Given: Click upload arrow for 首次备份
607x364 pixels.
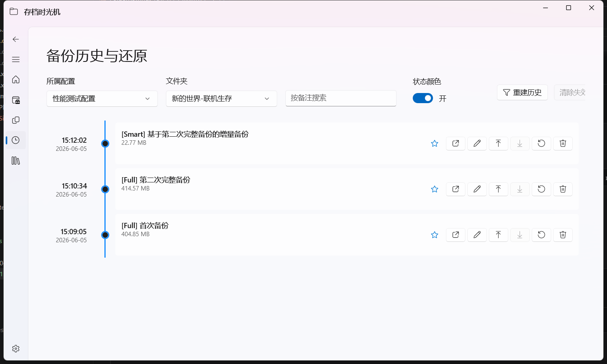Looking at the screenshot, I should coord(499,235).
